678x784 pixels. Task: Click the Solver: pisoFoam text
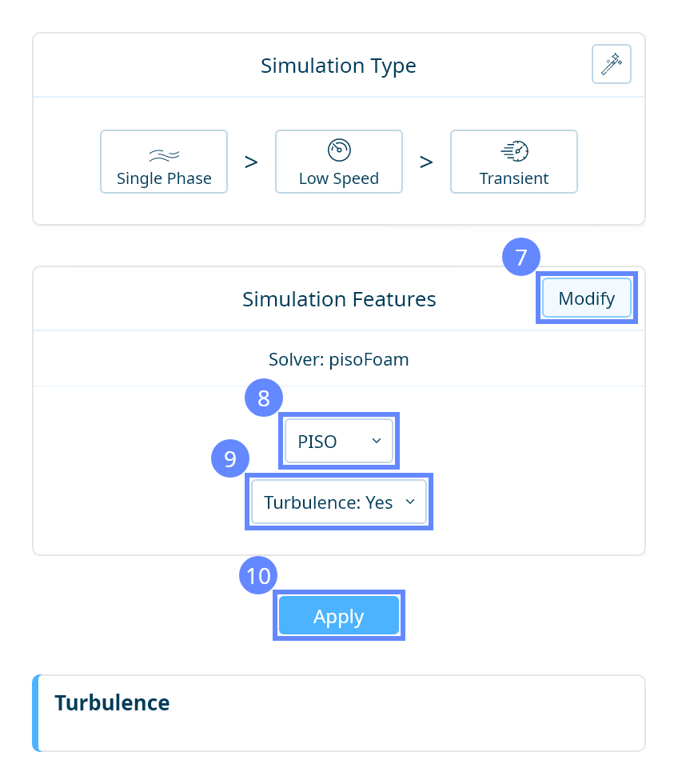pyautogui.click(x=339, y=359)
